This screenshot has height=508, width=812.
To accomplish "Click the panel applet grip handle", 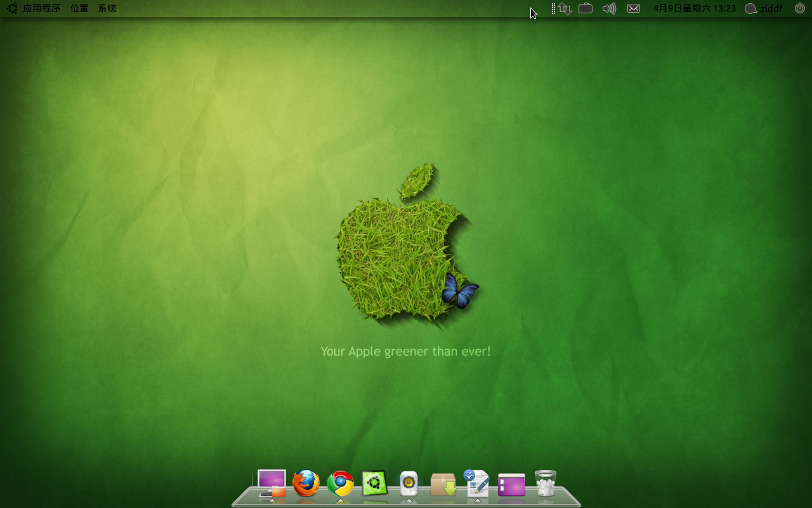I will [553, 8].
